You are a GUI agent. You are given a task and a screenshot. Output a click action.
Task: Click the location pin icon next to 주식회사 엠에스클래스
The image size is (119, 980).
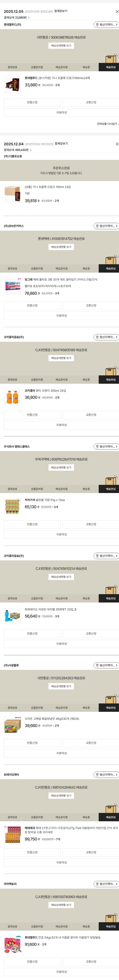coord(97,447)
